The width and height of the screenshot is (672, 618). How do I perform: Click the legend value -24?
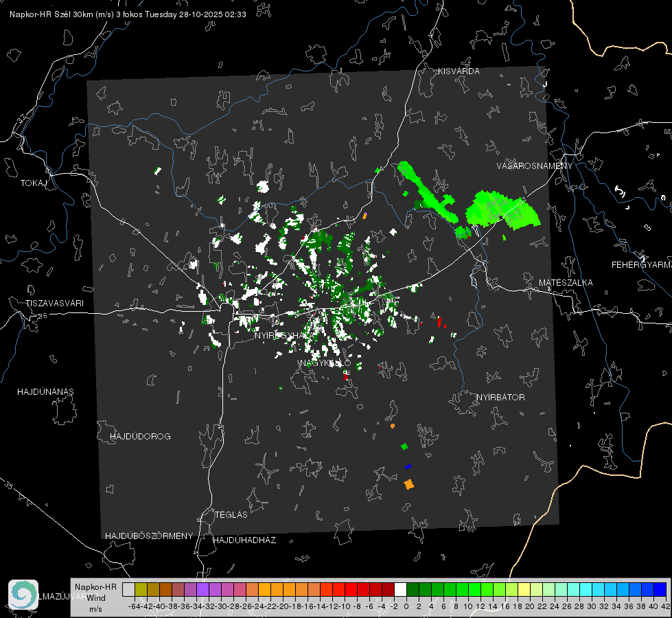pos(257,606)
